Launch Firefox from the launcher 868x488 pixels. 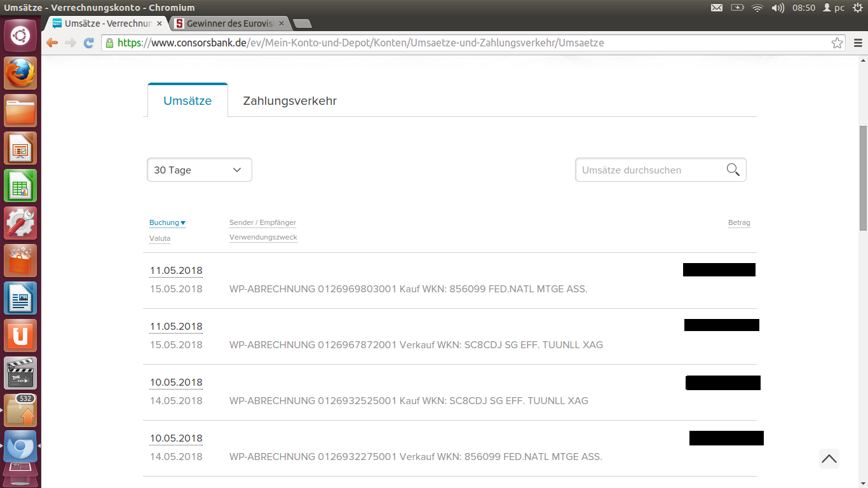click(20, 72)
